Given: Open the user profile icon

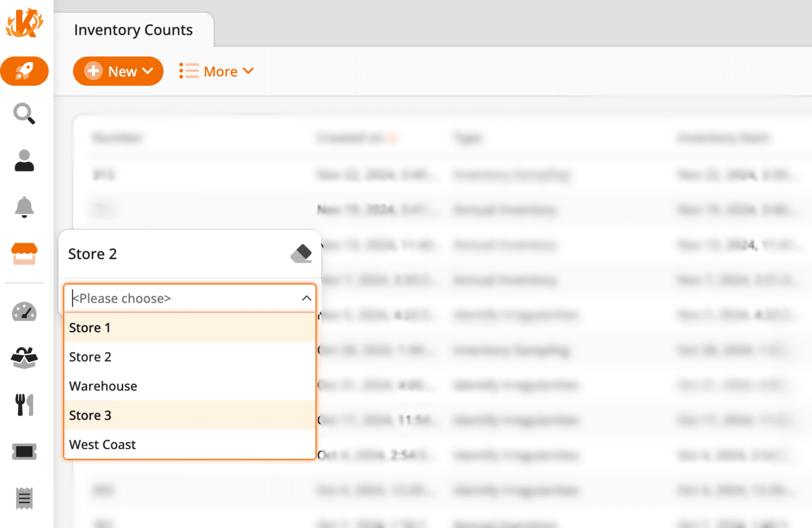Looking at the screenshot, I should point(24,161).
